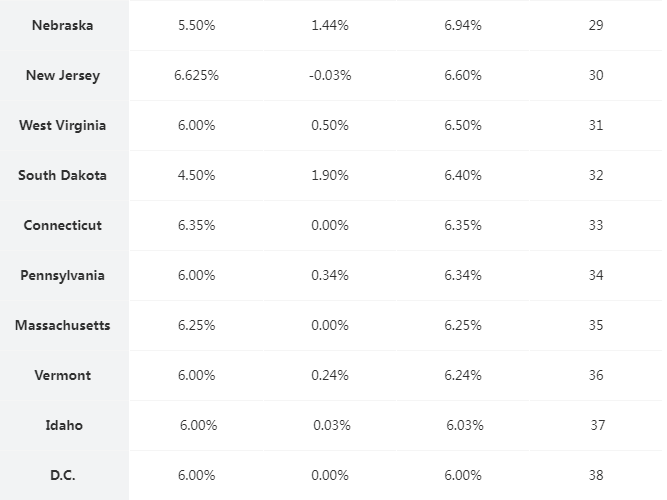
Task: Select Vermont's 6.24% combined rate
Action: coord(463,375)
